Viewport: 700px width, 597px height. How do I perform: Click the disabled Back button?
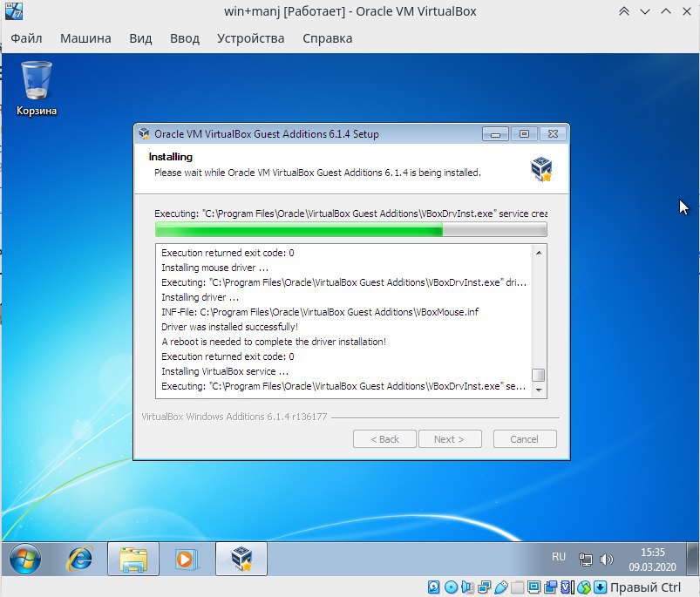[x=384, y=439]
